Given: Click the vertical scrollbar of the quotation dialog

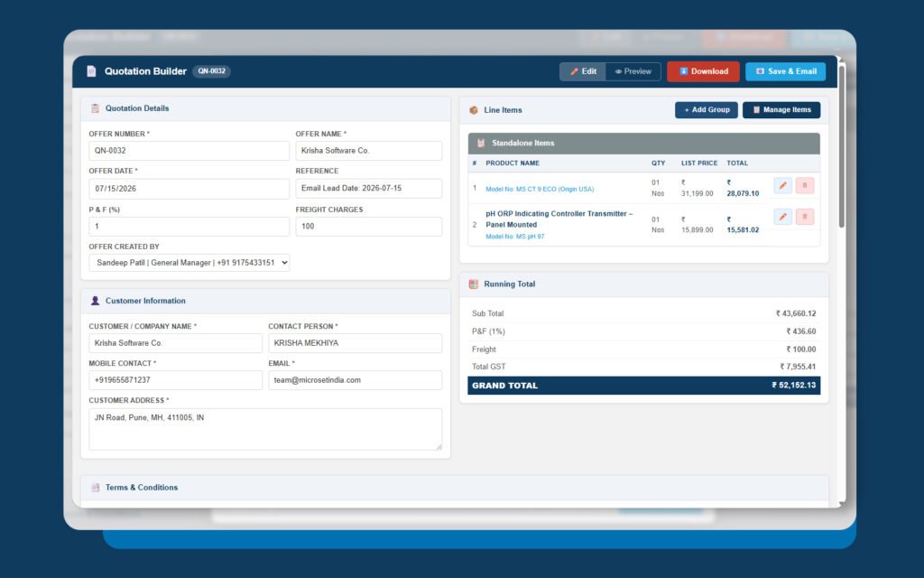Looking at the screenshot, I should (x=842, y=147).
